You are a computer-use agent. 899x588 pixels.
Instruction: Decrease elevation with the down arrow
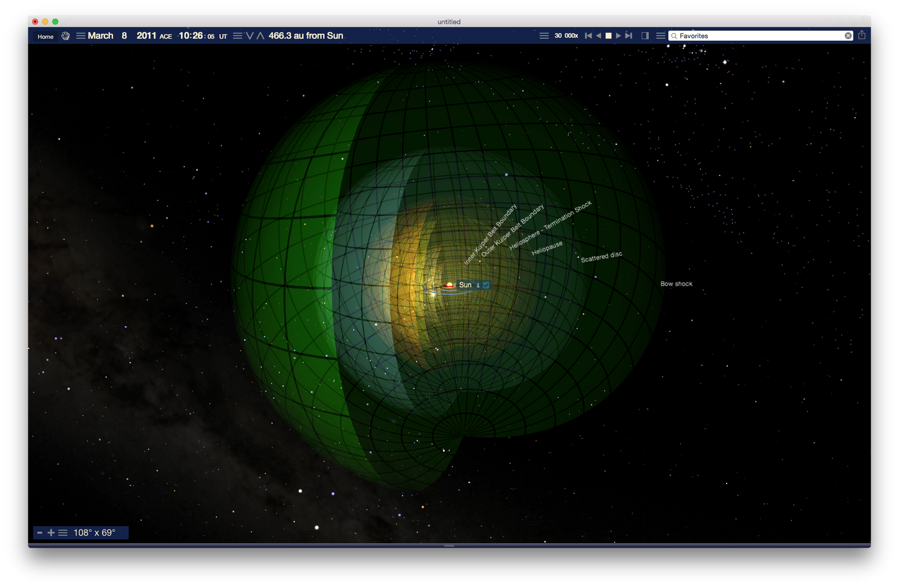click(x=250, y=36)
